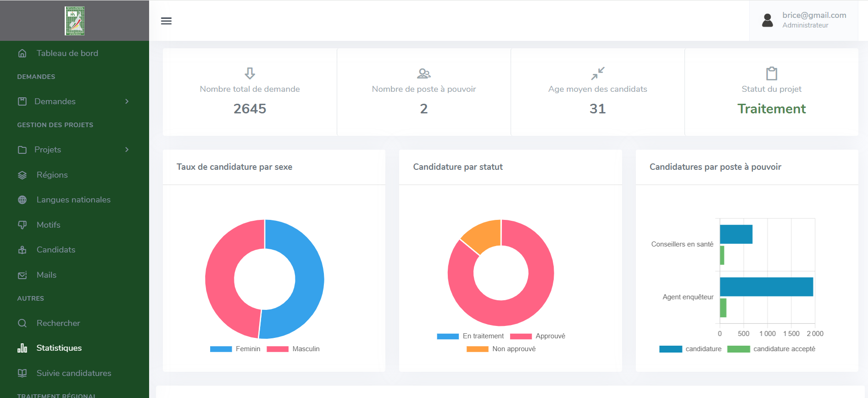Click the Candidats icon
The image size is (868, 398).
(22, 250)
